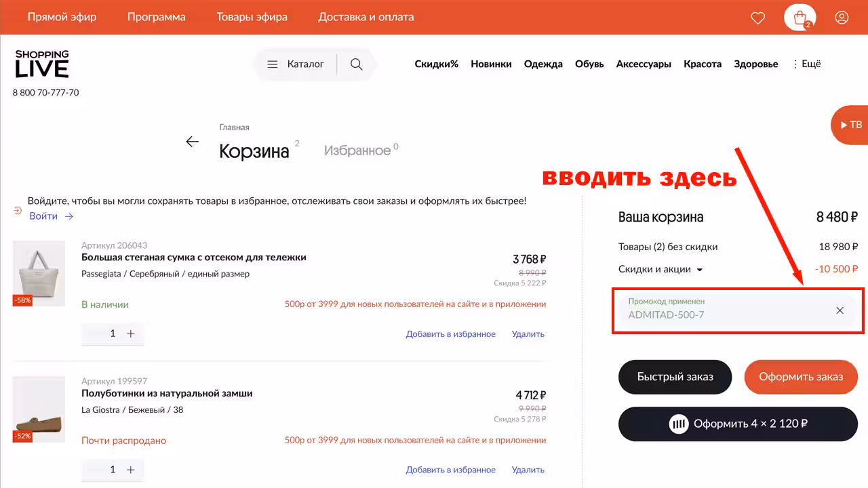Open the Каталог menu
Viewport: 868px width, 488px height.
coord(296,64)
